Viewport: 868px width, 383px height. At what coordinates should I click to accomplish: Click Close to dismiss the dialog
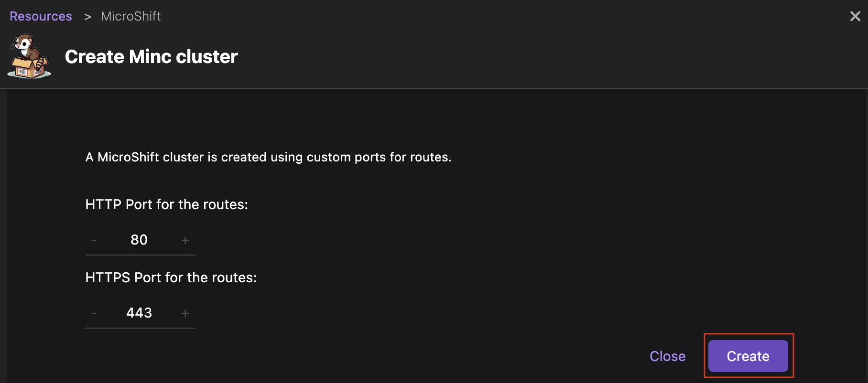click(667, 356)
